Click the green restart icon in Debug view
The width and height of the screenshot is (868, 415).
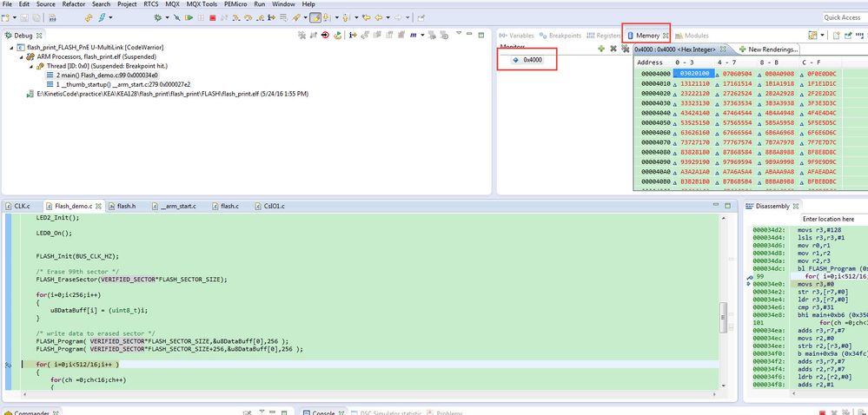point(336,36)
